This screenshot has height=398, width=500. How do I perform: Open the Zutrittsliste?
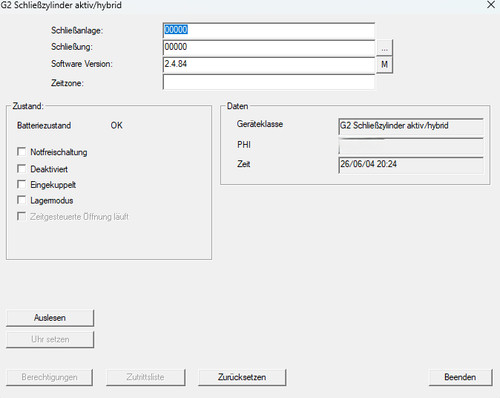click(146, 377)
